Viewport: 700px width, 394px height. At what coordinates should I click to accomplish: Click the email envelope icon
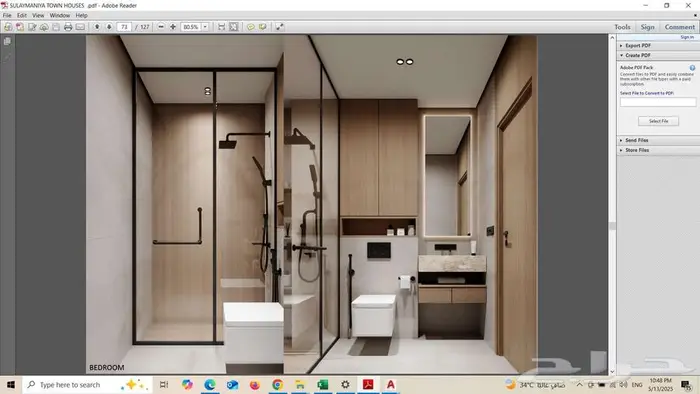[x=80, y=27]
